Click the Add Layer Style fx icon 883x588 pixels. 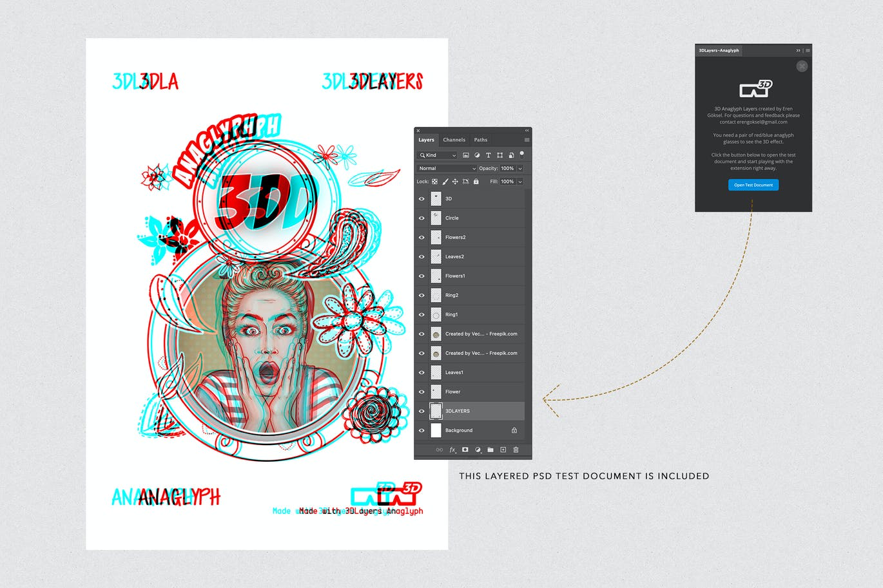click(452, 450)
